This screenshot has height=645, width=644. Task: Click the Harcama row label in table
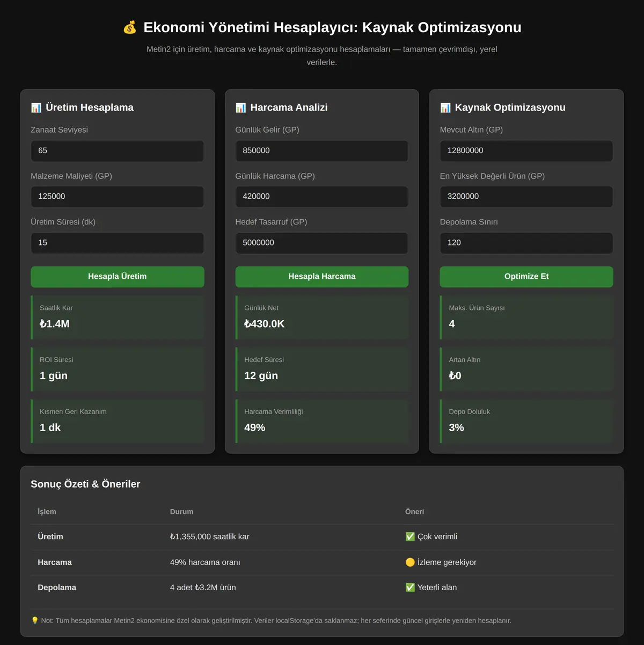click(x=55, y=562)
